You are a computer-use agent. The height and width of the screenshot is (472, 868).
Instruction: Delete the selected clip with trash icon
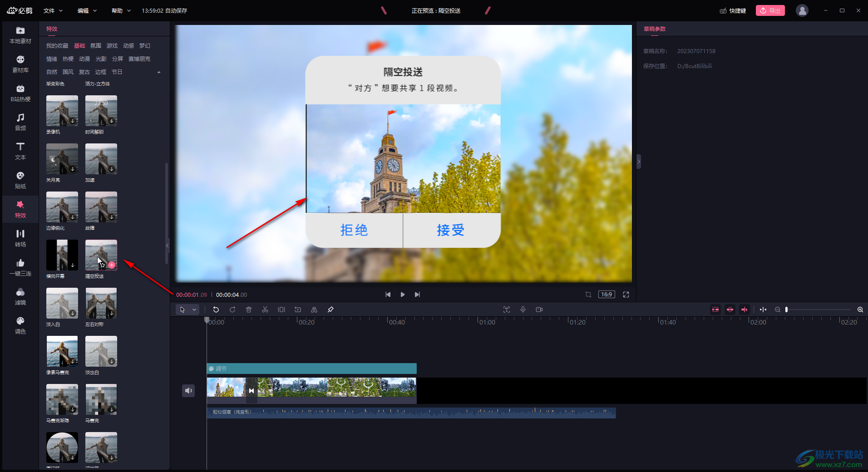[249, 310]
